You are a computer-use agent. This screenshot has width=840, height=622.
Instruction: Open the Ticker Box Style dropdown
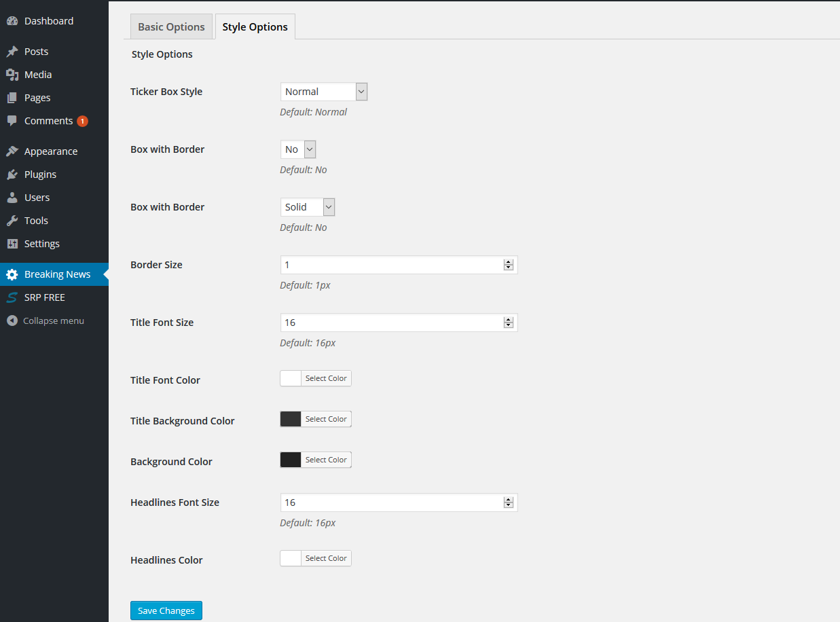(x=323, y=92)
